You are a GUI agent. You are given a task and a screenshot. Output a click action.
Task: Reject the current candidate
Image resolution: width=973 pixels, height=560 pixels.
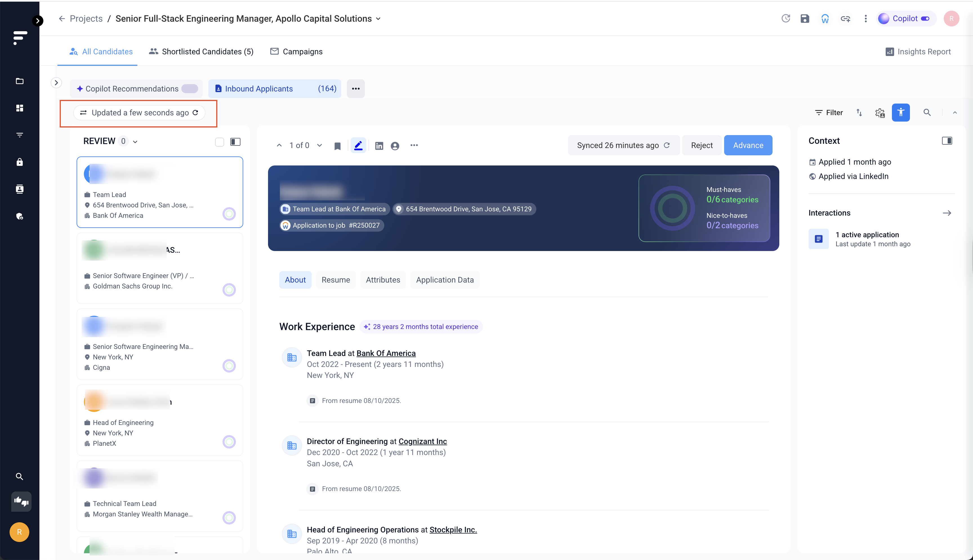tap(701, 145)
